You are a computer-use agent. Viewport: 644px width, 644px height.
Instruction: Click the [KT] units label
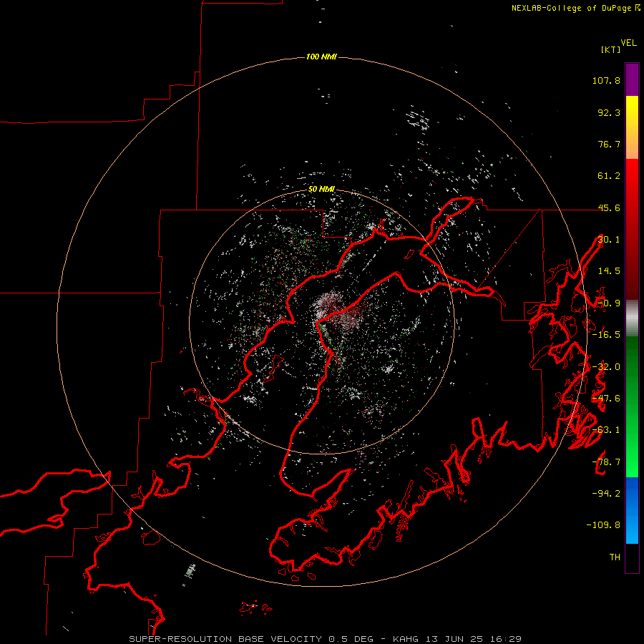click(611, 49)
